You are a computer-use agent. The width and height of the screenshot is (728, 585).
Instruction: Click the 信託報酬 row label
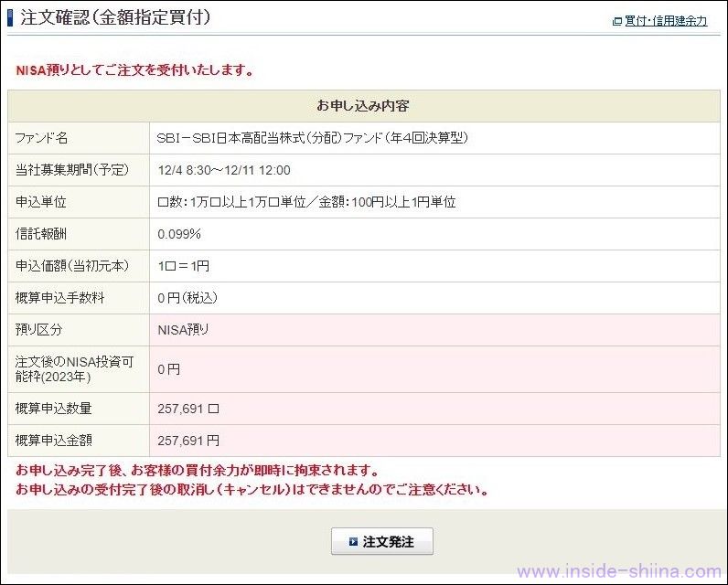point(41,234)
